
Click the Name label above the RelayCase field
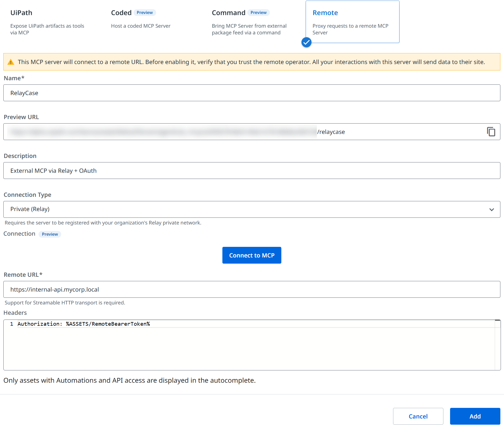click(x=14, y=78)
